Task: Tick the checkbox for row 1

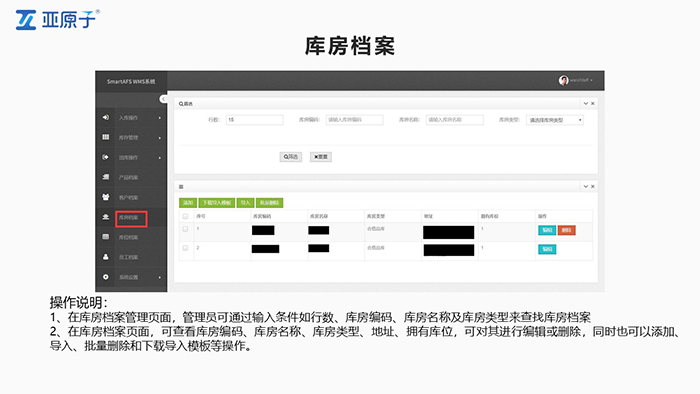Action: pos(185,229)
